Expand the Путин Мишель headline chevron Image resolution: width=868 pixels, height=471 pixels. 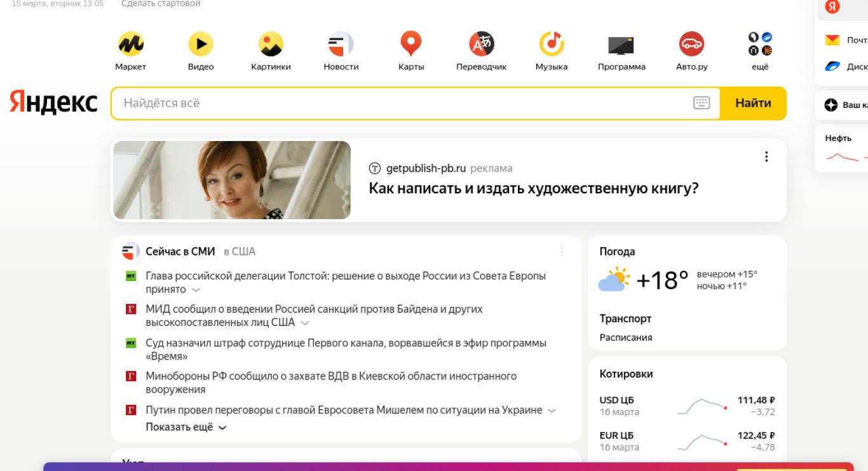[552, 411]
